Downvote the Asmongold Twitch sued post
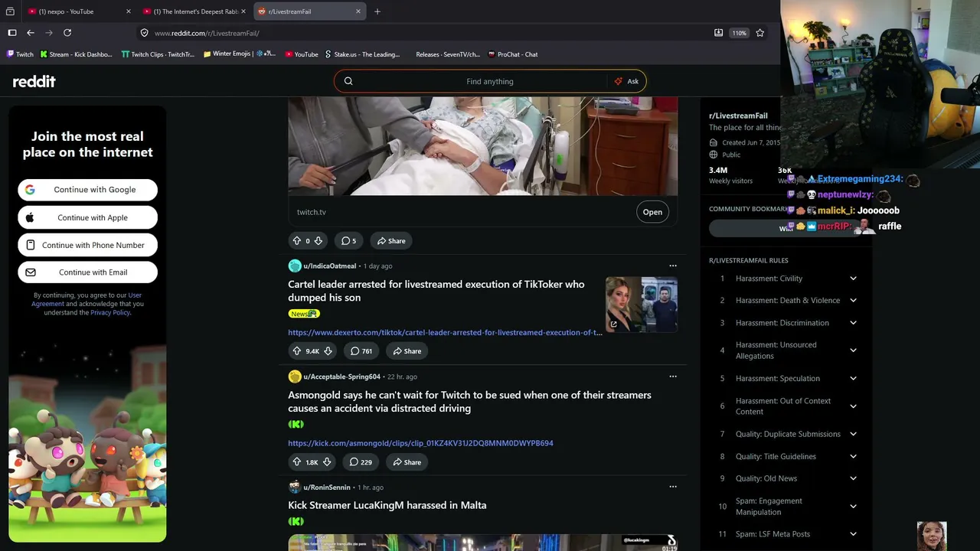 [x=327, y=462]
